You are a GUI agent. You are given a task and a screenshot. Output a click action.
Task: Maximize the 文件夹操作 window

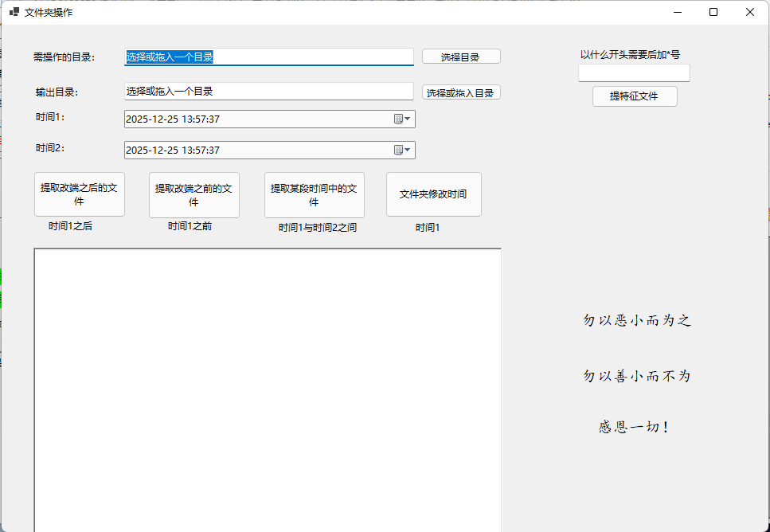click(713, 12)
